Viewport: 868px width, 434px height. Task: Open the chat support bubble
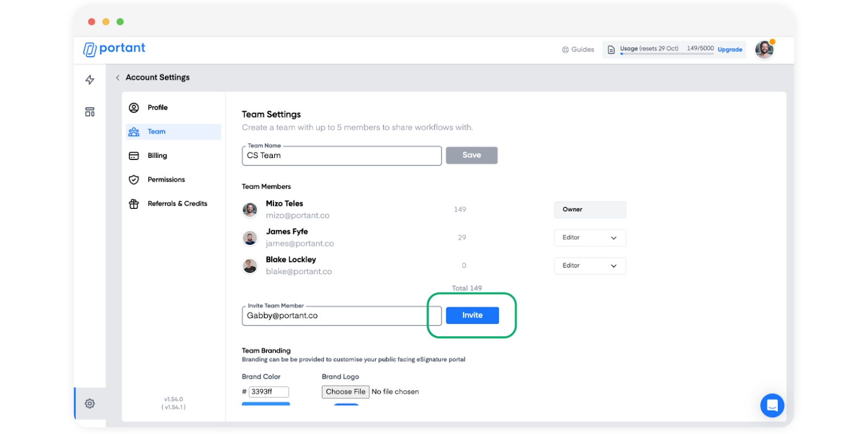pyautogui.click(x=772, y=405)
